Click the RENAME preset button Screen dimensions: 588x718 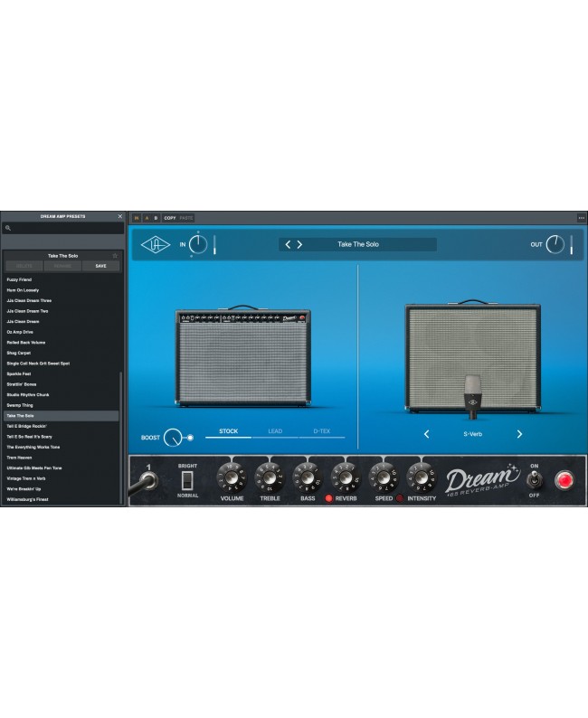coord(62,266)
